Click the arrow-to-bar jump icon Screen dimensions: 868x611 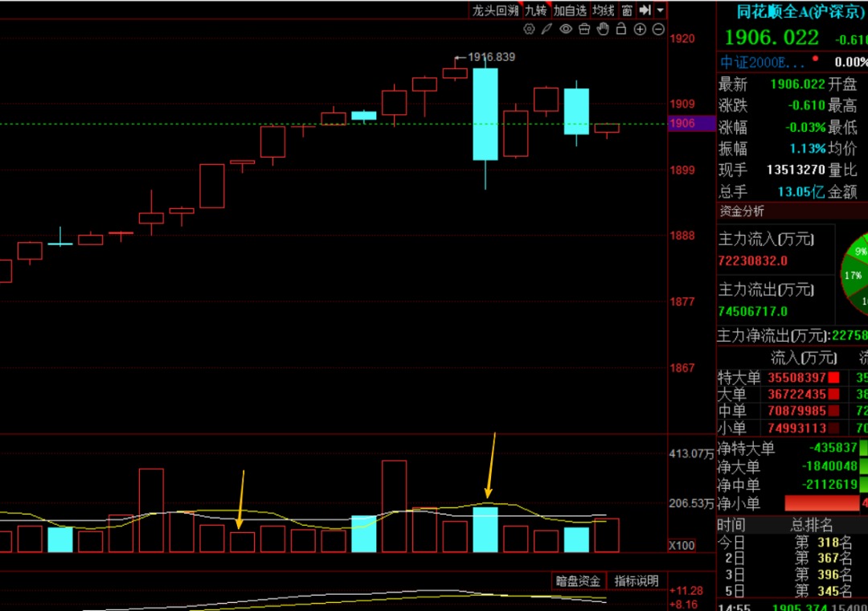point(645,10)
